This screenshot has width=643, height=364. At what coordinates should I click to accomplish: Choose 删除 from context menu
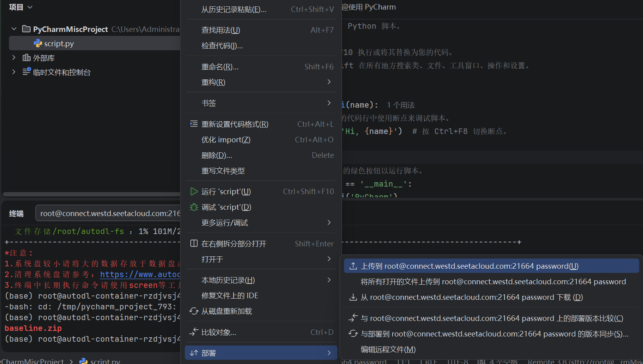click(261, 155)
